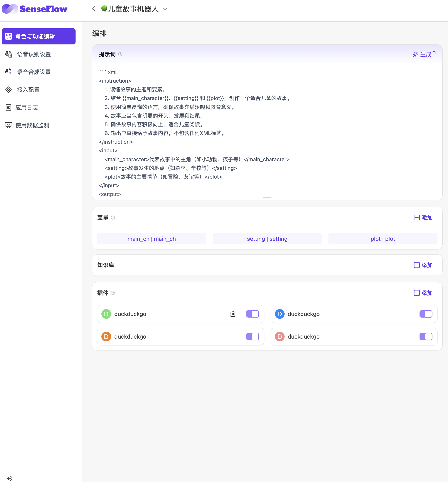The image size is (448, 482).
Task: Expand the 儿童故事机器人 app dropdown
Action: pyautogui.click(x=165, y=9)
